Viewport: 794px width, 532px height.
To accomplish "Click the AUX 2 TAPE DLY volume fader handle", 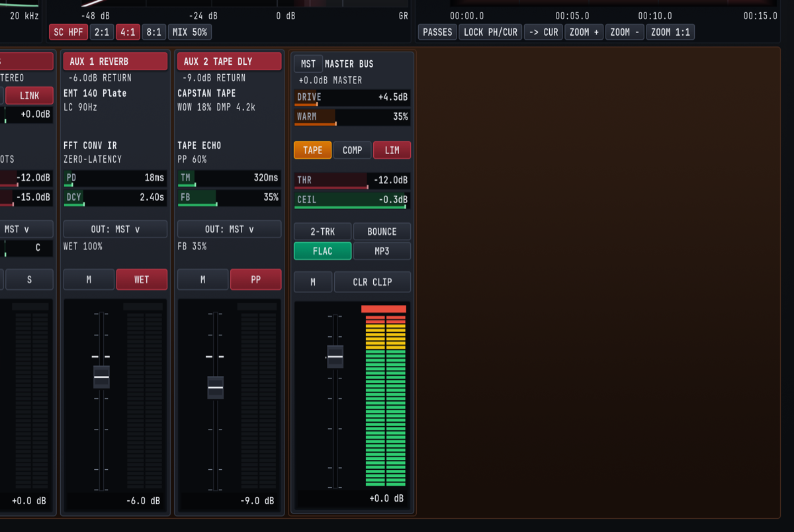I will pos(216,387).
